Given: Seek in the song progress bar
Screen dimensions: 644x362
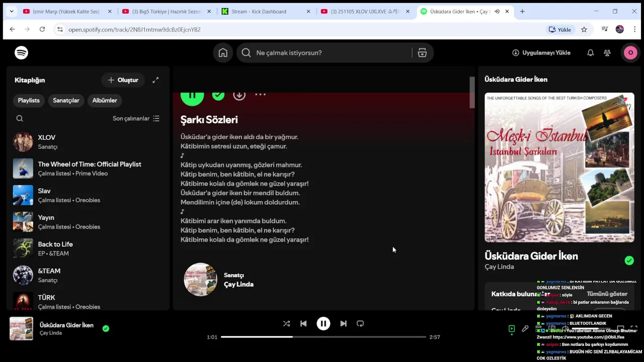Looking at the screenshot, I should tap(324, 337).
